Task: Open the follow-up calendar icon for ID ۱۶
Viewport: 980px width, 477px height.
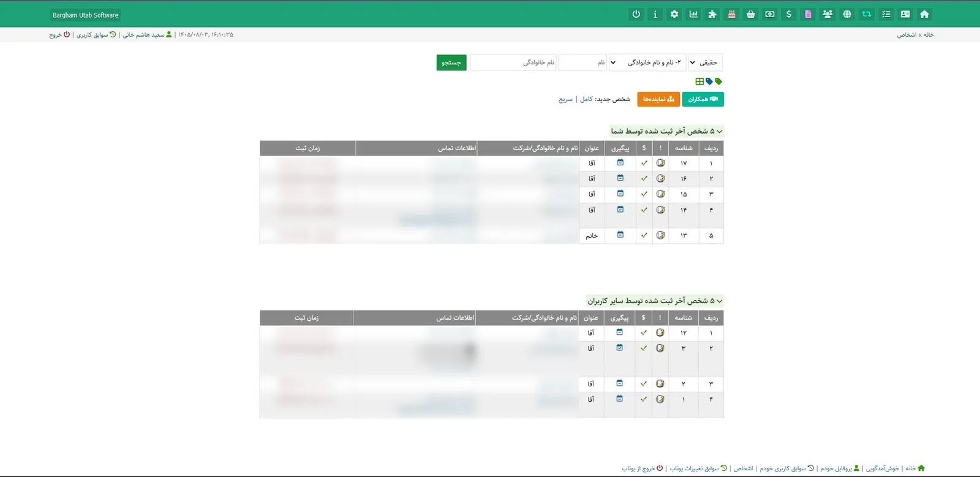Action: 620,178
